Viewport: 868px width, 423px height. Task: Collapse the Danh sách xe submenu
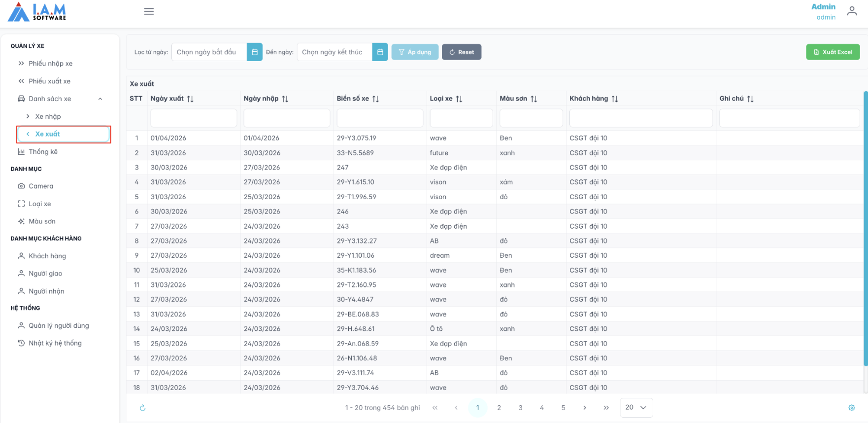click(x=100, y=99)
